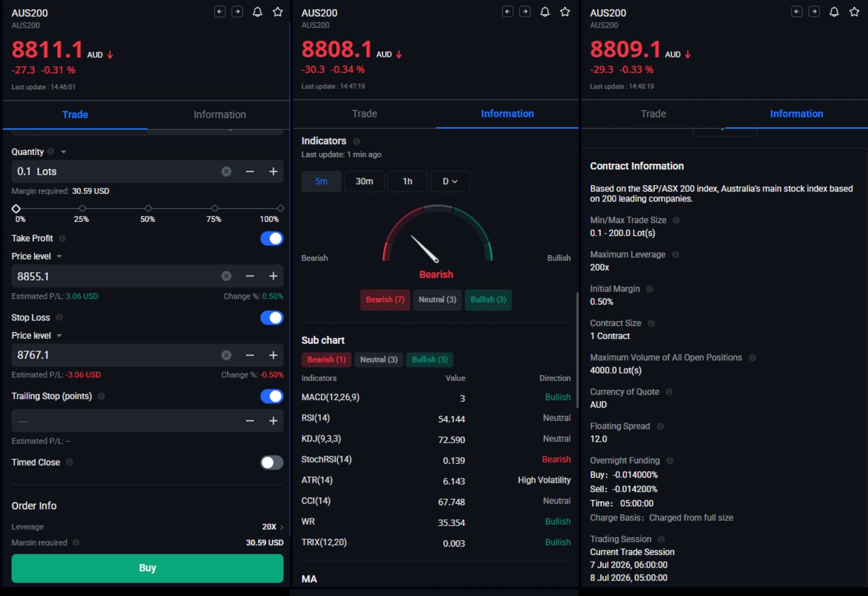Show info for Trailing Stop (points)
Image resolution: width=868 pixels, height=596 pixels.
[x=101, y=396]
